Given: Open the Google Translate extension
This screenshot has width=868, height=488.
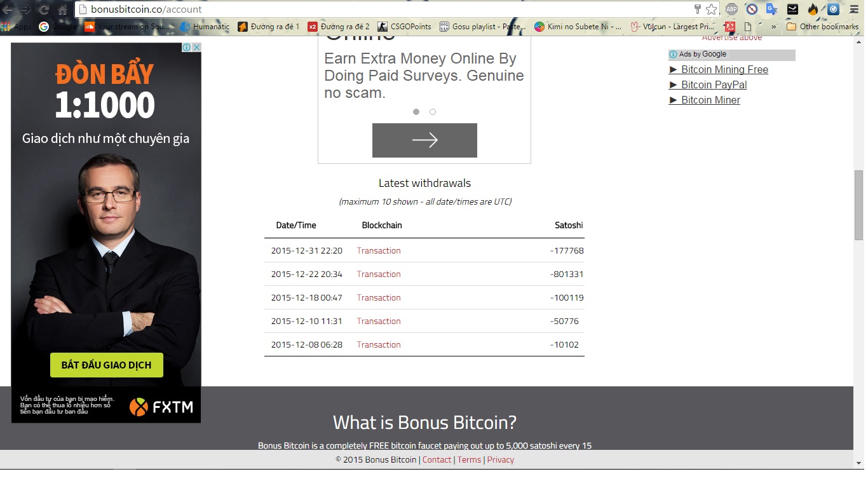Looking at the screenshot, I should tap(772, 10).
